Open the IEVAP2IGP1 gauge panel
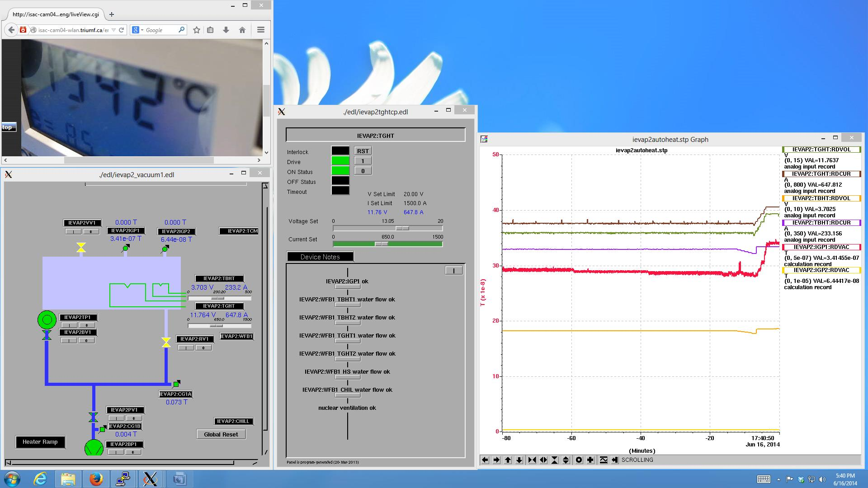868x488 pixels. [x=126, y=230]
